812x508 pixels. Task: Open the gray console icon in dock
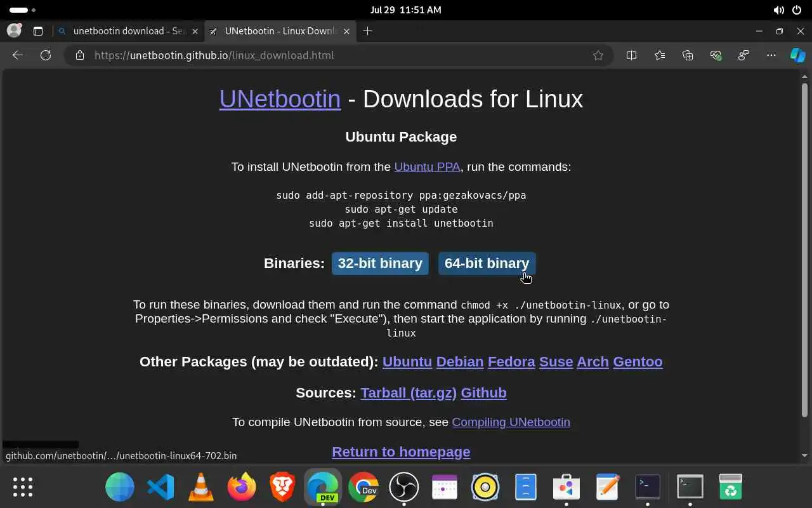click(x=690, y=487)
